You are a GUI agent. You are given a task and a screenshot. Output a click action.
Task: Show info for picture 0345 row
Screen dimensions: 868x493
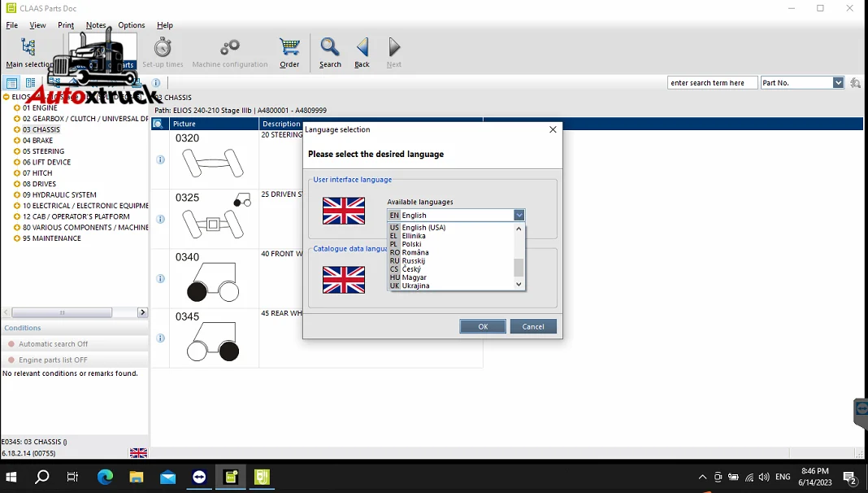pyautogui.click(x=161, y=338)
